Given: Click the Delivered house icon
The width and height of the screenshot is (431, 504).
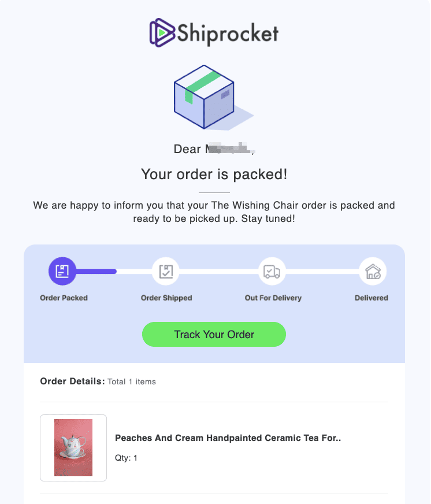Looking at the screenshot, I should pos(372,270).
